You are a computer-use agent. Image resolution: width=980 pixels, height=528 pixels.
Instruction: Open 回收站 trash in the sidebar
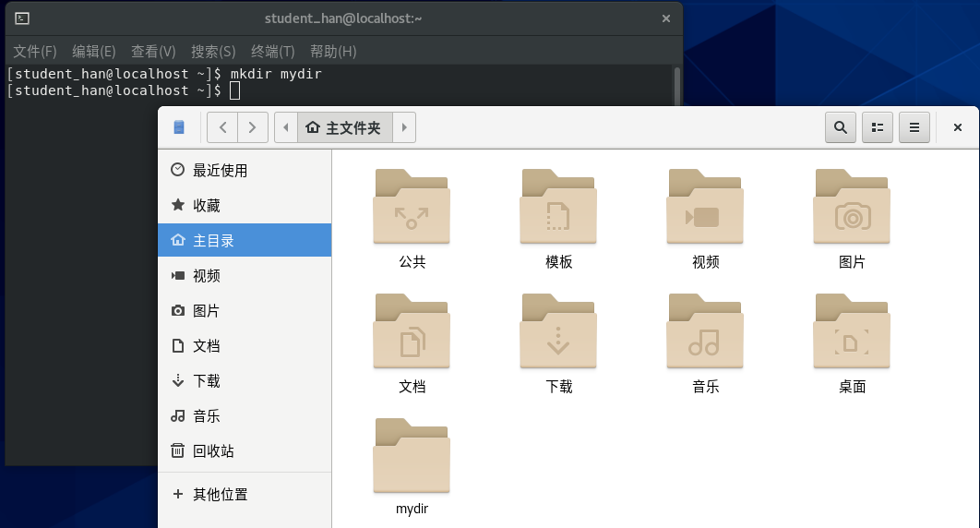[245, 450]
